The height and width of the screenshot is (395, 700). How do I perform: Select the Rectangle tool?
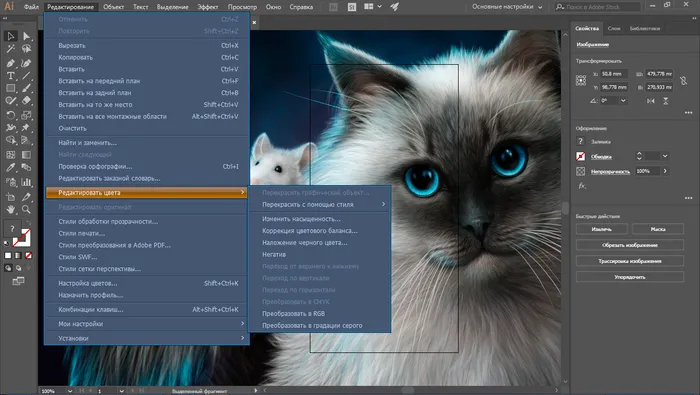click(11, 88)
